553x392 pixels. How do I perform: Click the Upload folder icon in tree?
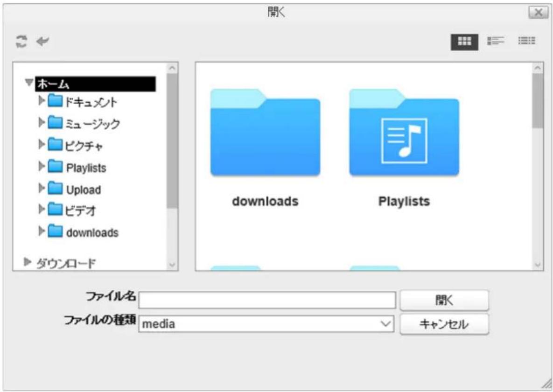55,189
